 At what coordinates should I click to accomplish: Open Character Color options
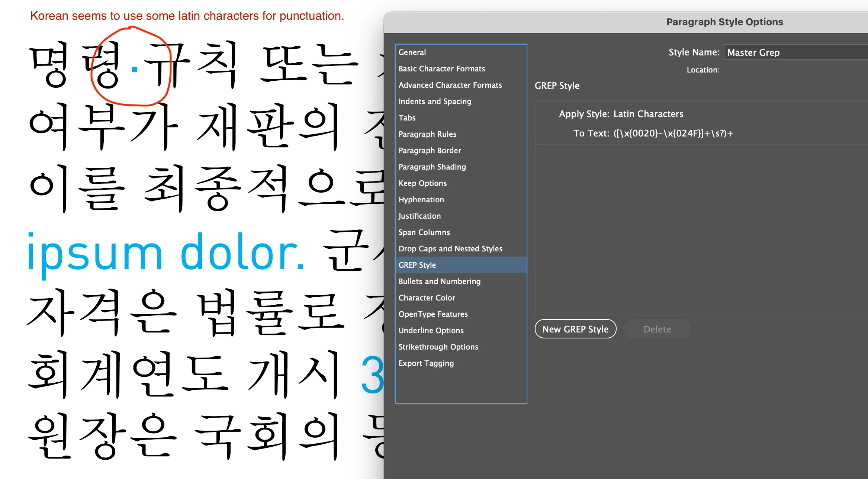[x=427, y=298]
